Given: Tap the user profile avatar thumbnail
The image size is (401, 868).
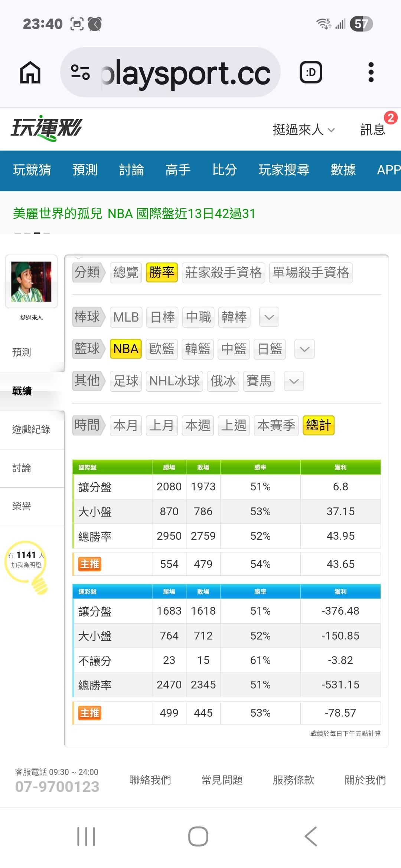Looking at the screenshot, I should pyautogui.click(x=31, y=282).
